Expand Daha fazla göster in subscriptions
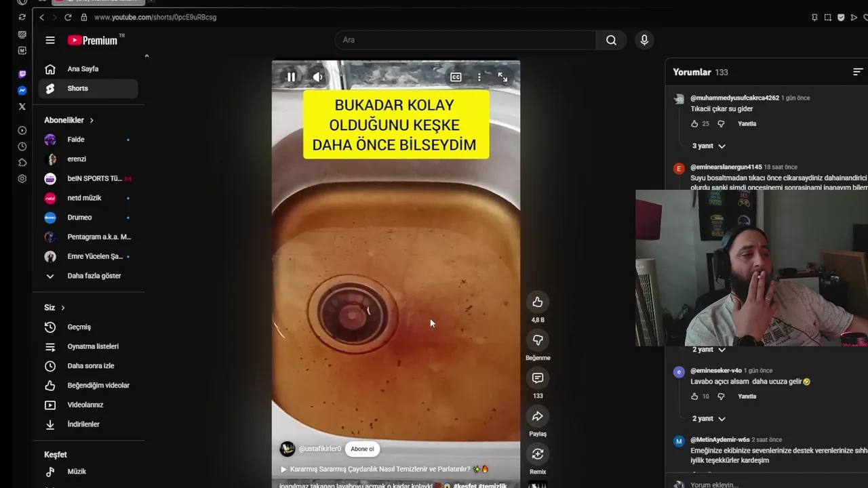This screenshot has height=488, width=868. pos(88,276)
